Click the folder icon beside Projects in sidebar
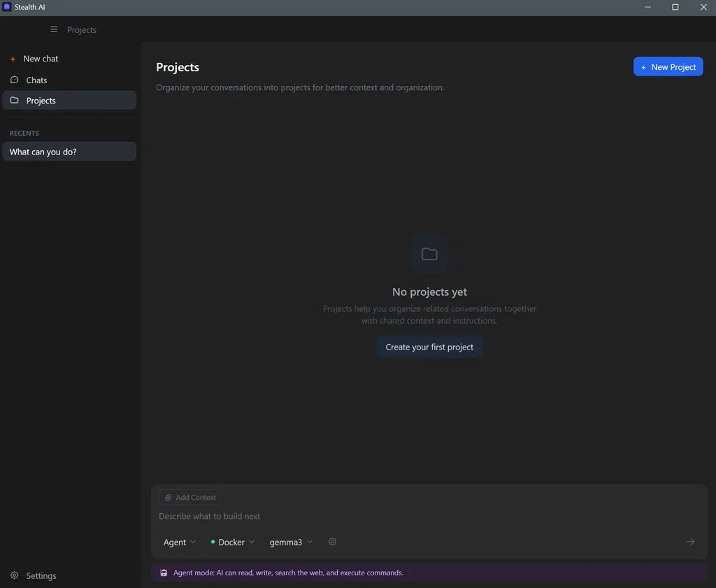Viewport: 716px width, 588px height. [x=15, y=100]
